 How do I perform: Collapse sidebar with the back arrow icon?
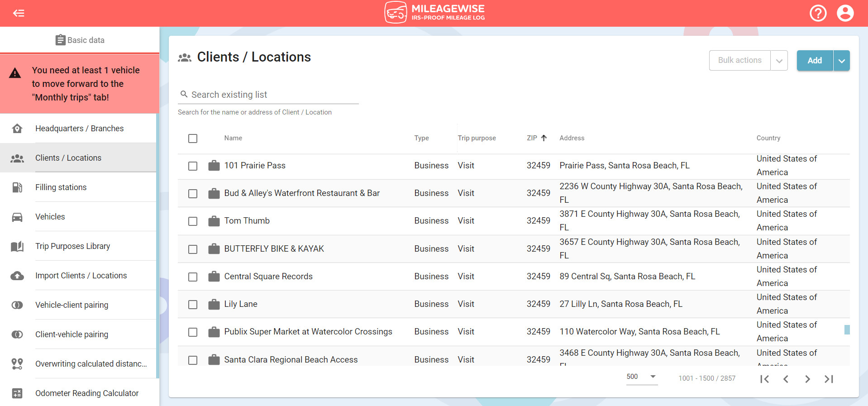(x=19, y=13)
